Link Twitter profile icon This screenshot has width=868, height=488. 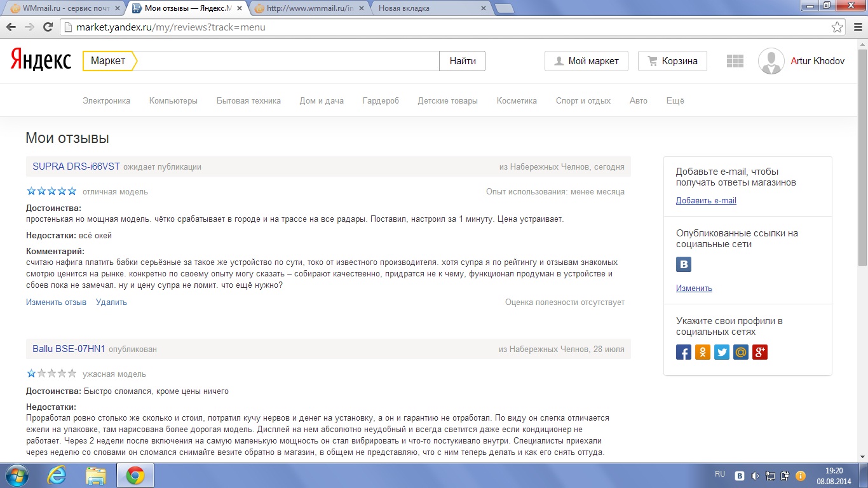[x=722, y=352]
